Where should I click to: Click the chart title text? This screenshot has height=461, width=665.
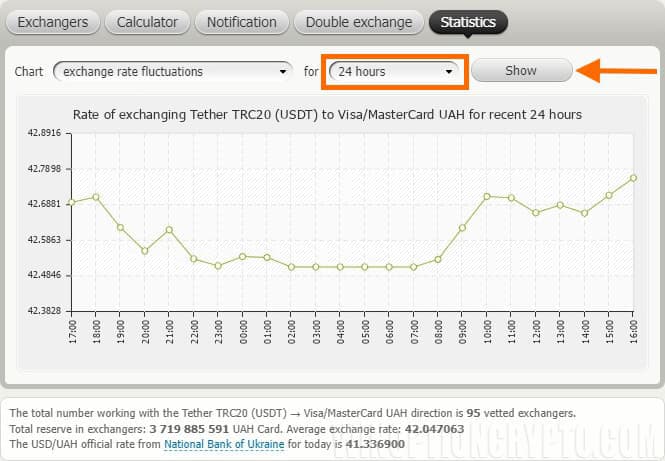[x=327, y=115]
